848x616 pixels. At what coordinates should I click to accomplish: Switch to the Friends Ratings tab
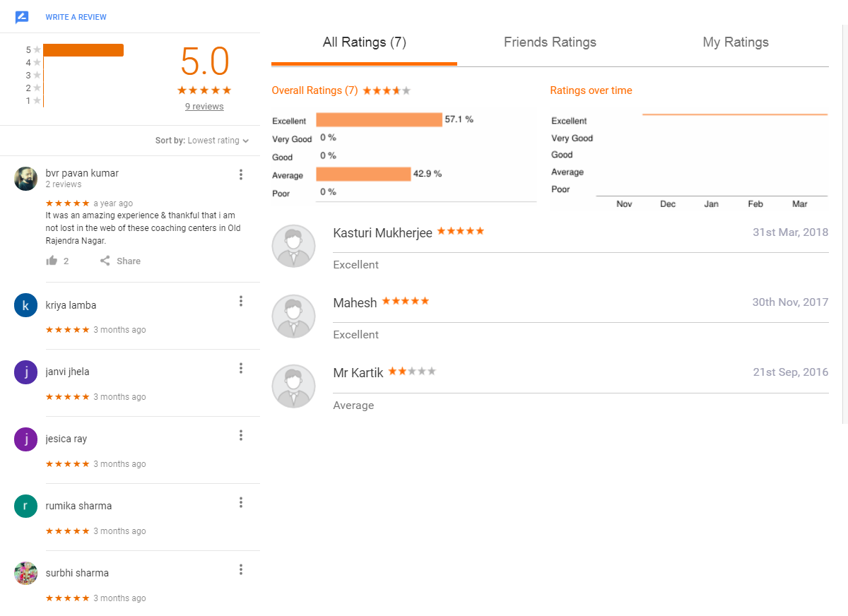[x=550, y=42]
